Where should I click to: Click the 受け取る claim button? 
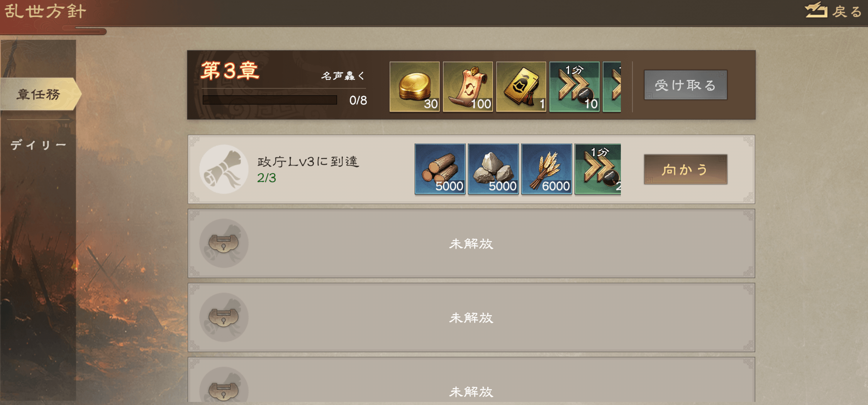click(x=685, y=85)
